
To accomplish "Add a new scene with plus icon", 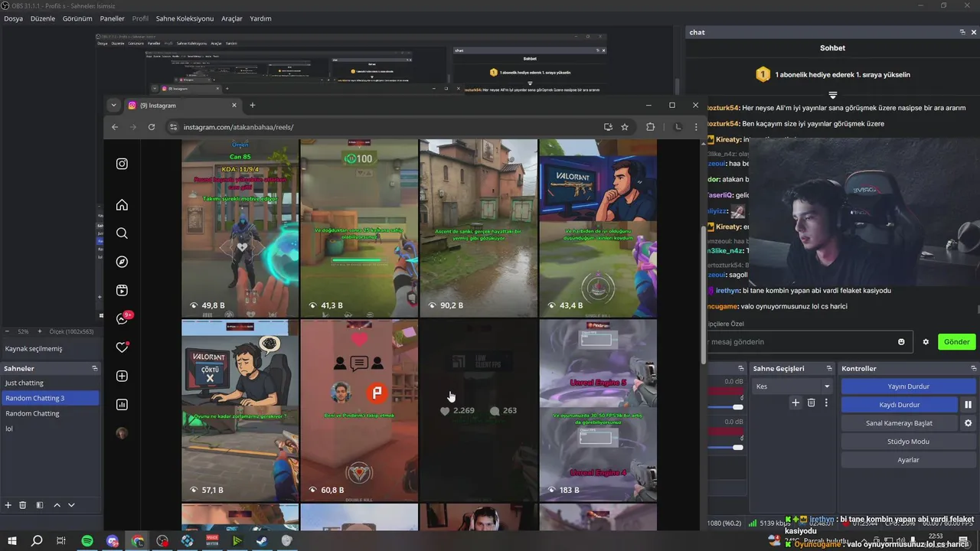I will [8, 505].
